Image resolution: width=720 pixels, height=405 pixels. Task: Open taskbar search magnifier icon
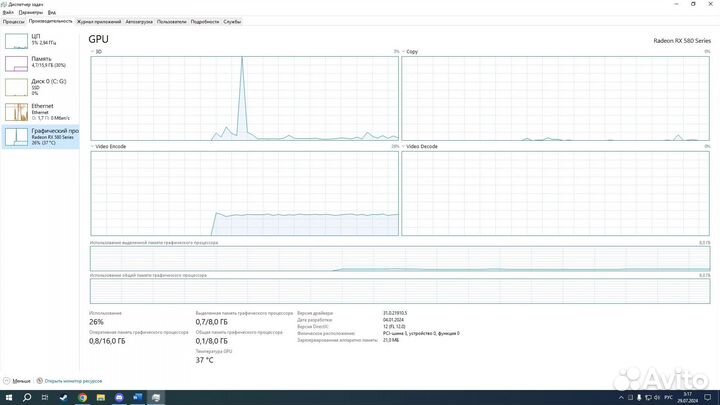(25, 397)
